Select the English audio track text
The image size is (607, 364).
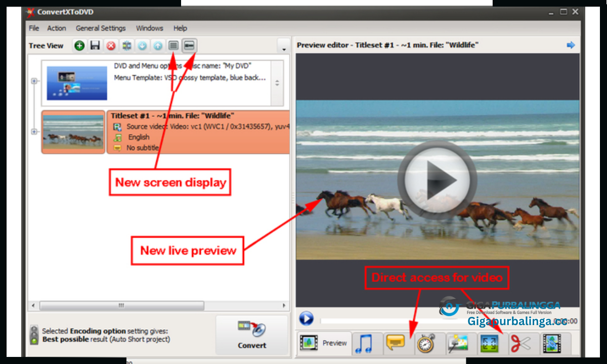(139, 137)
